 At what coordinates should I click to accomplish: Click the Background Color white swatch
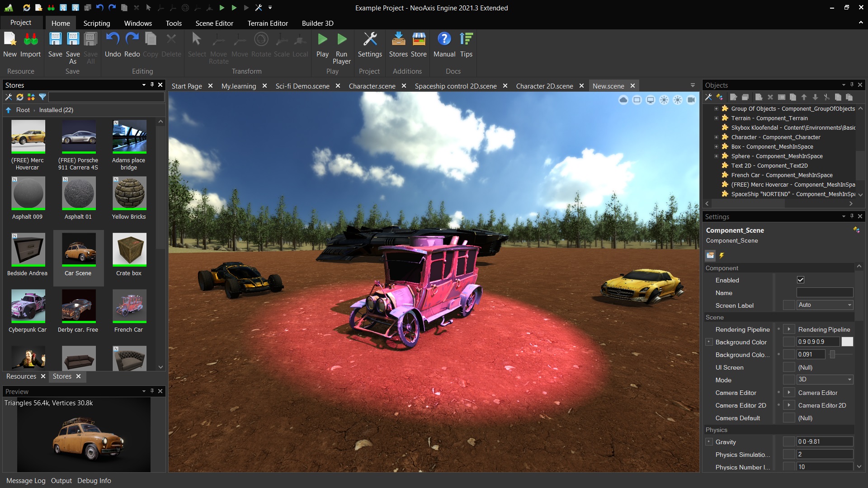tap(847, 342)
